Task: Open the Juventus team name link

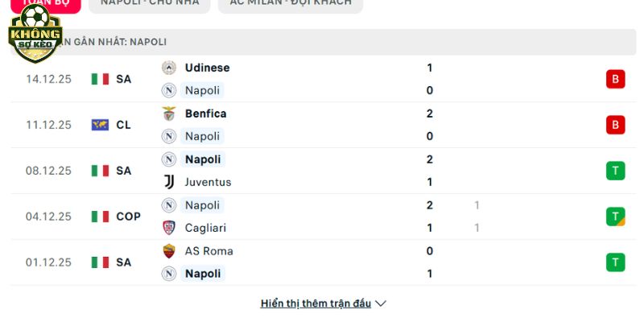Action: click(208, 182)
